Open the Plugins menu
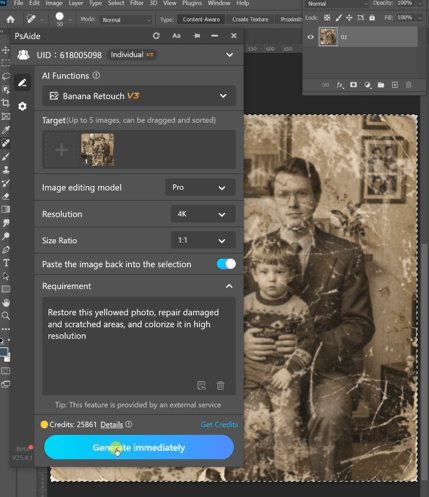 (192, 3)
